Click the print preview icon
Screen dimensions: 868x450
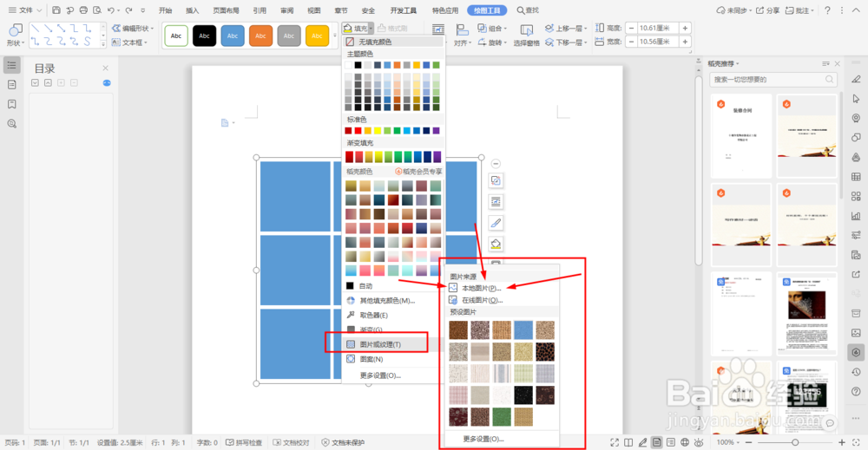tap(97, 10)
